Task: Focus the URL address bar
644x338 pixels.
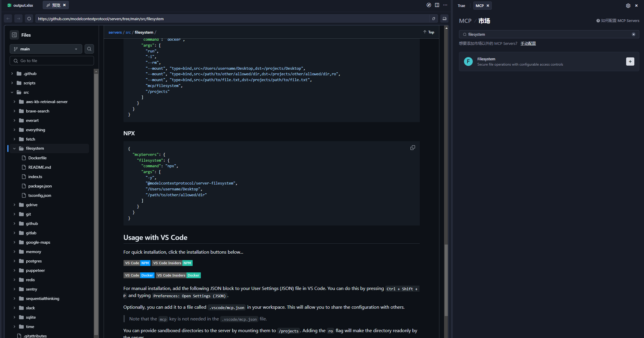Action: tap(232, 19)
